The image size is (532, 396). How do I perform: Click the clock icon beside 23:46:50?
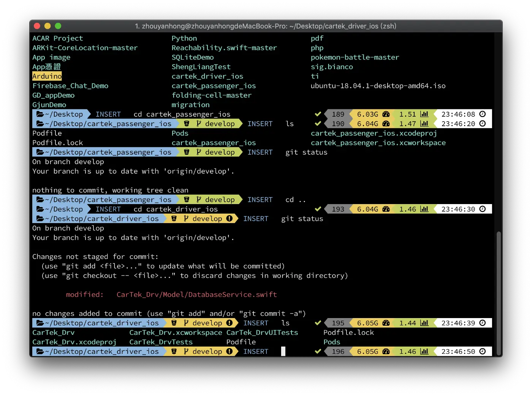click(483, 351)
